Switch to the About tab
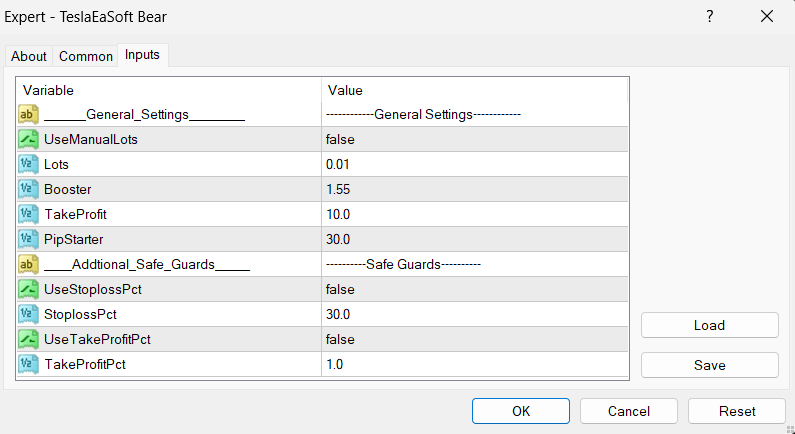795x434 pixels. pyautogui.click(x=29, y=56)
